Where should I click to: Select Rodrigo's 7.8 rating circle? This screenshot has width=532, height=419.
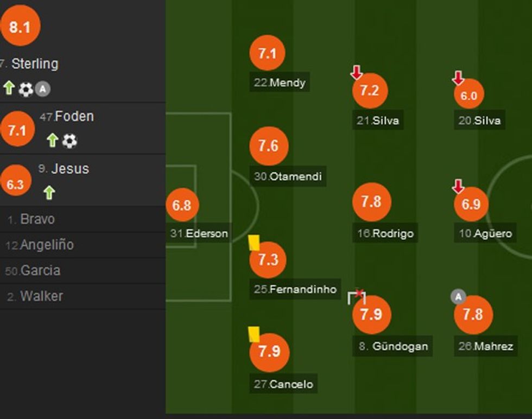[x=371, y=202]
